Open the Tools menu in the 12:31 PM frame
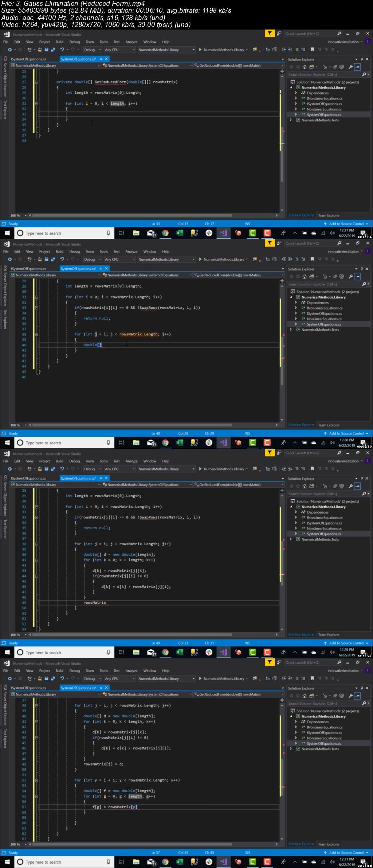This screenshot has height=868, width=373. click(x=104, y=671)
